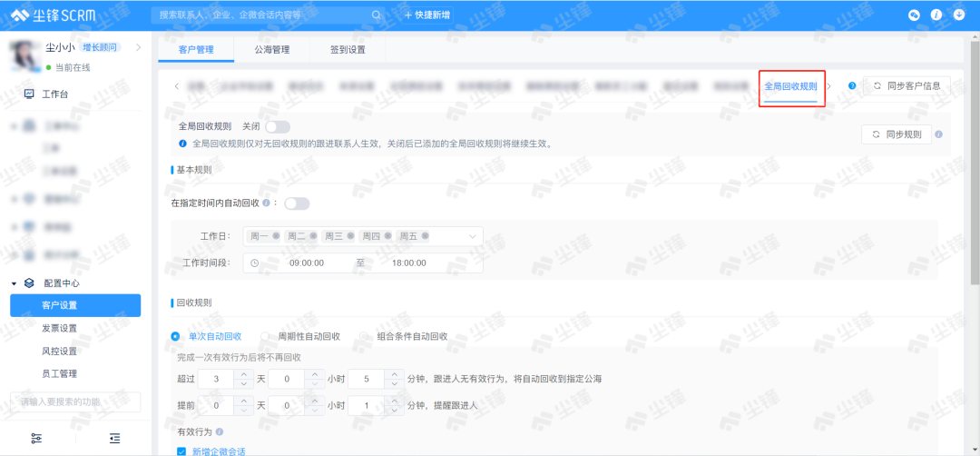Click the 同步规则 button
The height and width of the screenshot is (456, 980).
pyautogui.click(x=896, y=134)
